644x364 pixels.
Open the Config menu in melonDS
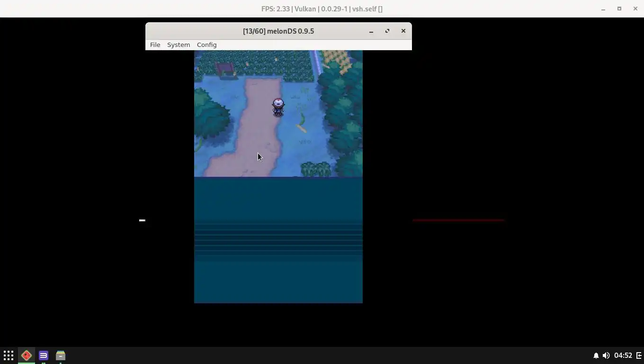[206, 45]
